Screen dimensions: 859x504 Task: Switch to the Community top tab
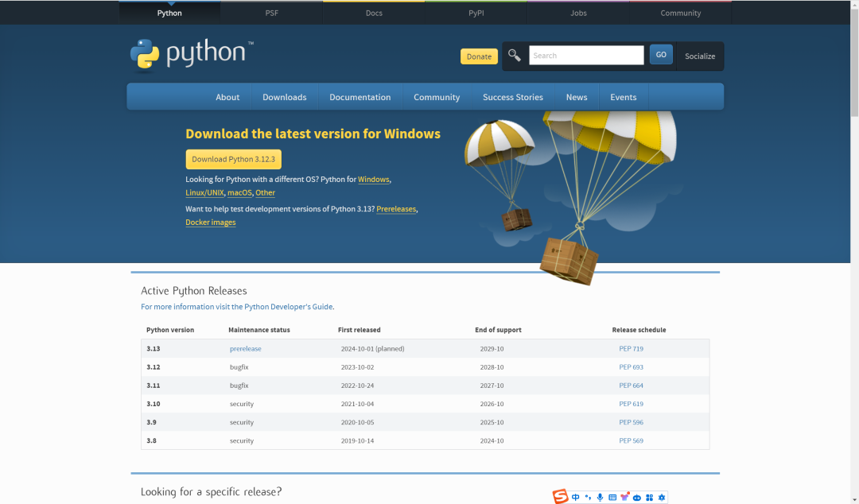680,13
